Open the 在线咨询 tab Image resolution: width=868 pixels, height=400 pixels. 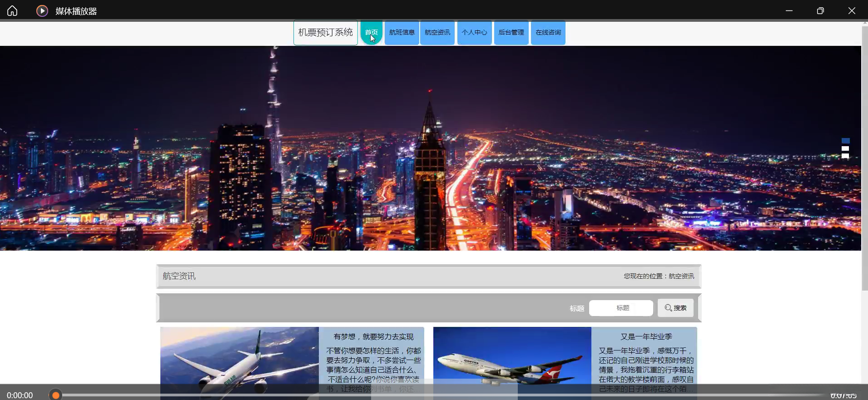coord(548,33)
